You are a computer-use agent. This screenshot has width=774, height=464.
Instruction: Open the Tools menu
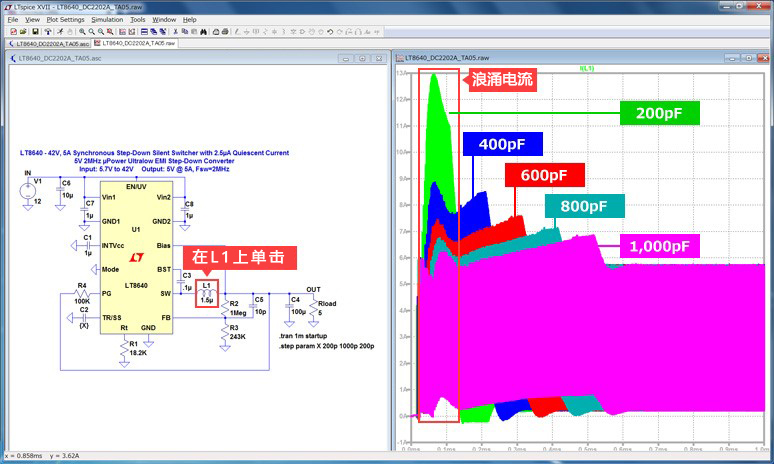138,19
